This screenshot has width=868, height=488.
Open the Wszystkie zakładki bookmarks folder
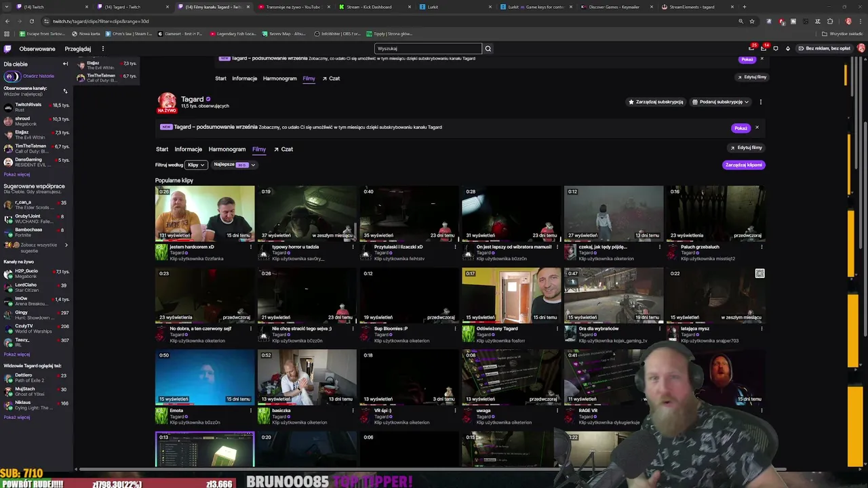843,33
